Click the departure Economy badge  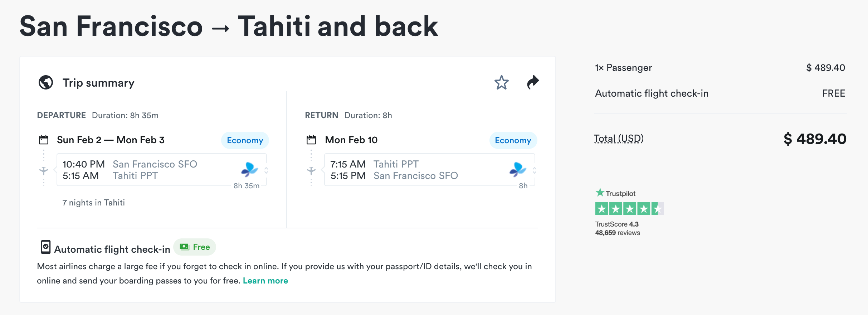245,140
